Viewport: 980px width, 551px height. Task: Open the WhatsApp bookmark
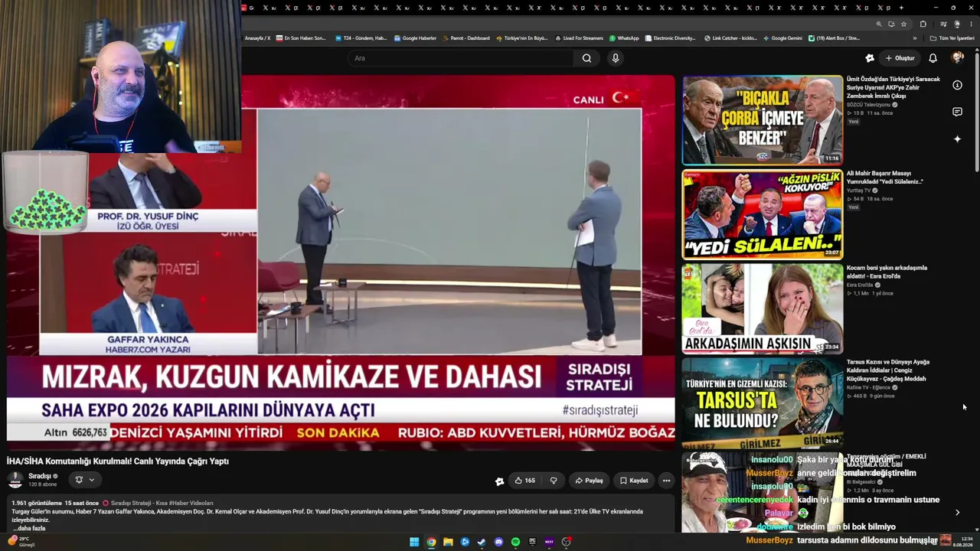tap(624, 38)
